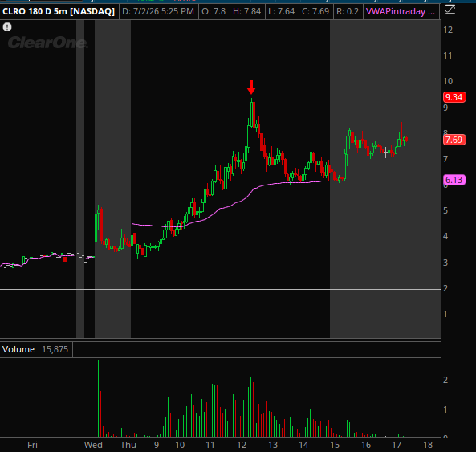
Task: Click the high value H: 7.84
Action: [x=246, y=11]
